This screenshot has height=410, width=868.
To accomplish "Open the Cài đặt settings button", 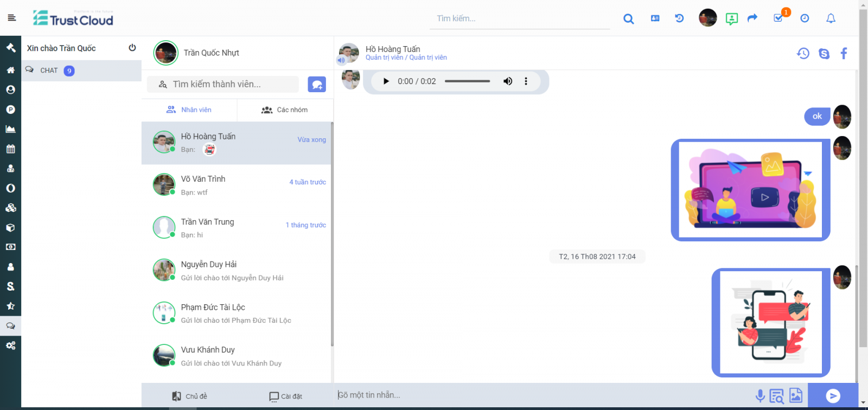I will click(285, 396).
